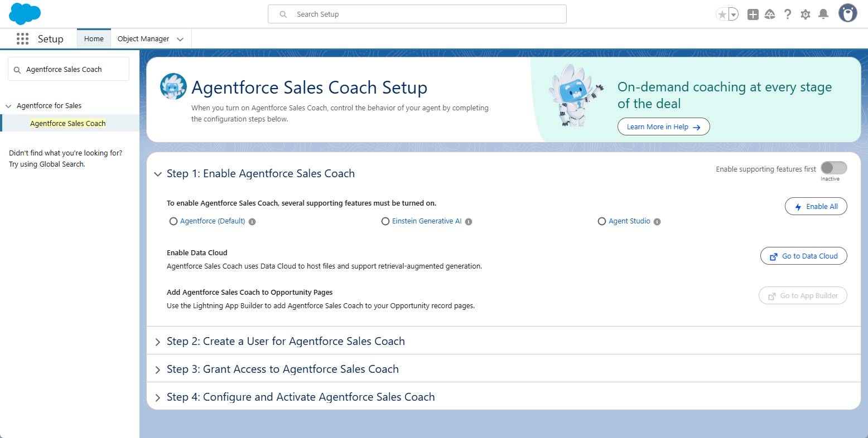This screenshot has width=868, height=438.
Task: Open the Object Manager dropdown arrow
Action: 180,39
